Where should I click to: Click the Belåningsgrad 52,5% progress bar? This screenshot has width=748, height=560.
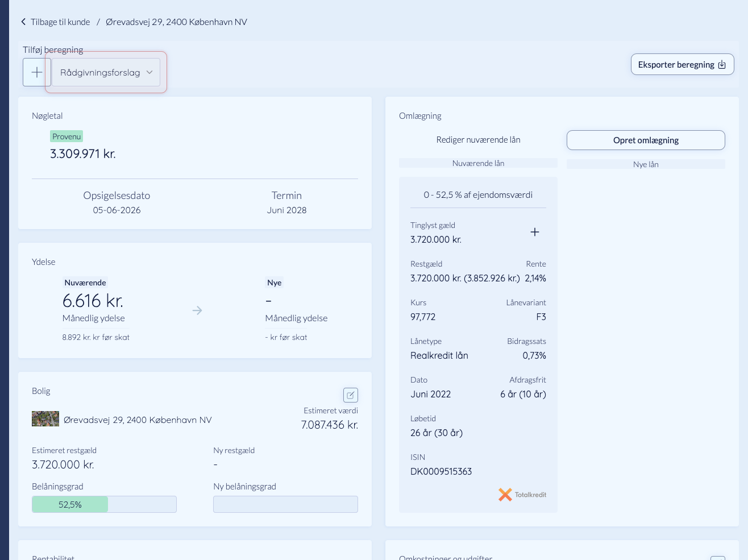[104, 504]
